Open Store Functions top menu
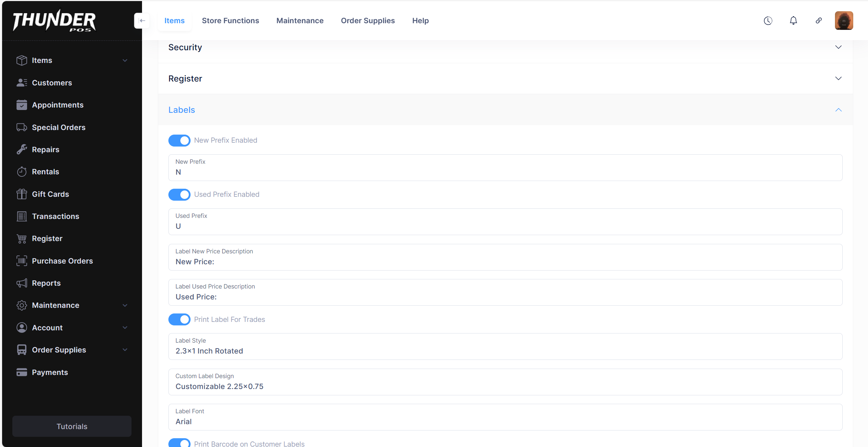The height and width of the screenshot is (447, 868). (230, 21)
